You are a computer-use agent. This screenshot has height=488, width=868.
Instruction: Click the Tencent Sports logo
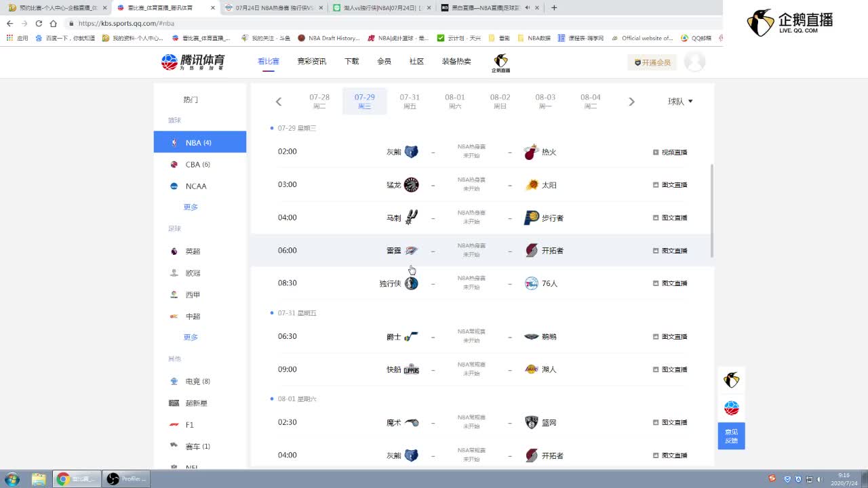(x=193, y=62)
